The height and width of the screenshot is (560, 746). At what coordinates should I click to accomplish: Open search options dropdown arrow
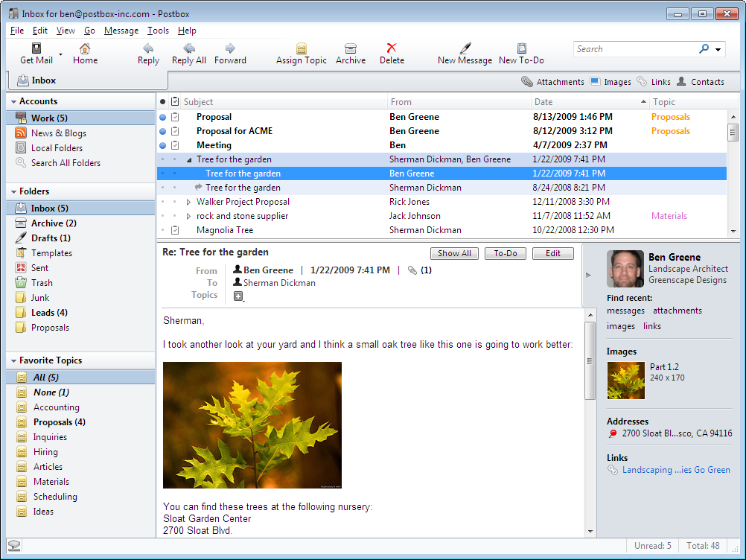click(x=718, y=49)
